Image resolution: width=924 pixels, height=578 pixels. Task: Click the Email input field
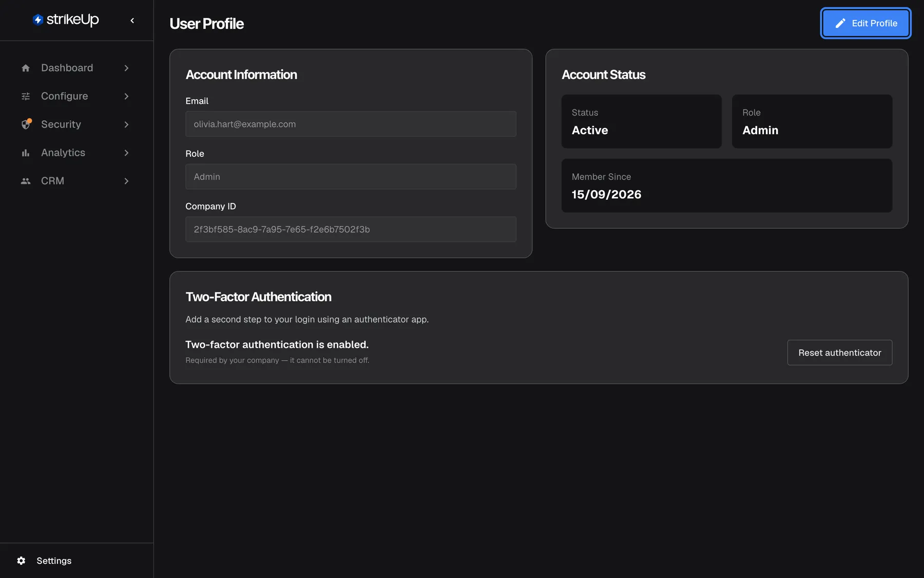(351, 124)
